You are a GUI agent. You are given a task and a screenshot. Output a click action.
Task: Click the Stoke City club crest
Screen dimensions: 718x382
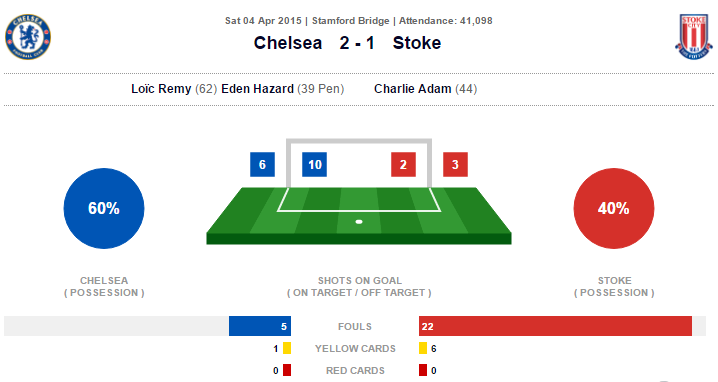(x=694, y=37)
